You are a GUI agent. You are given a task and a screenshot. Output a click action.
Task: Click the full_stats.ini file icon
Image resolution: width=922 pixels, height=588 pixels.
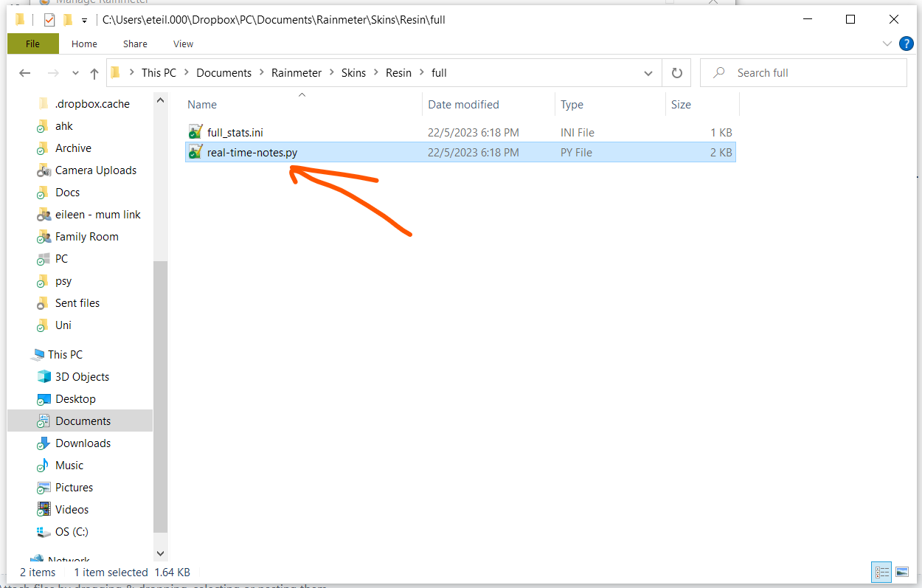[x=195, y=132]
